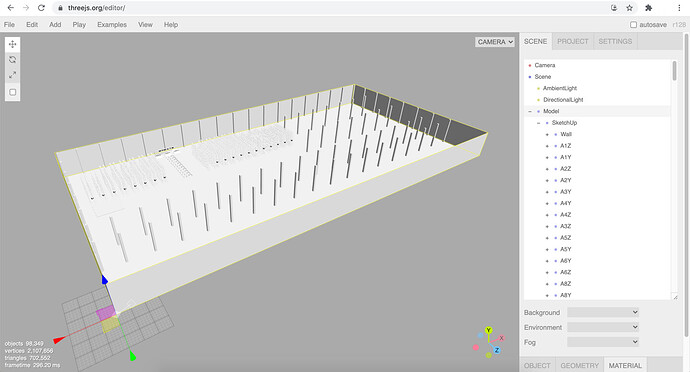The width and height of the screenshot is (690, 372).
Task: Open the CAMERA viewport dropdown
Action: [495, 42]
